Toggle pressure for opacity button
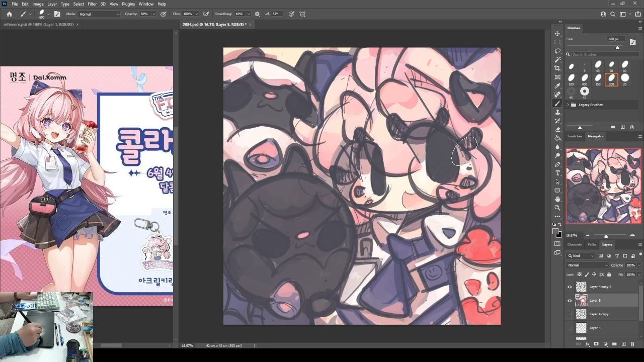The width and height of the screenshot is (644, 362). click(x=164, y=14)
